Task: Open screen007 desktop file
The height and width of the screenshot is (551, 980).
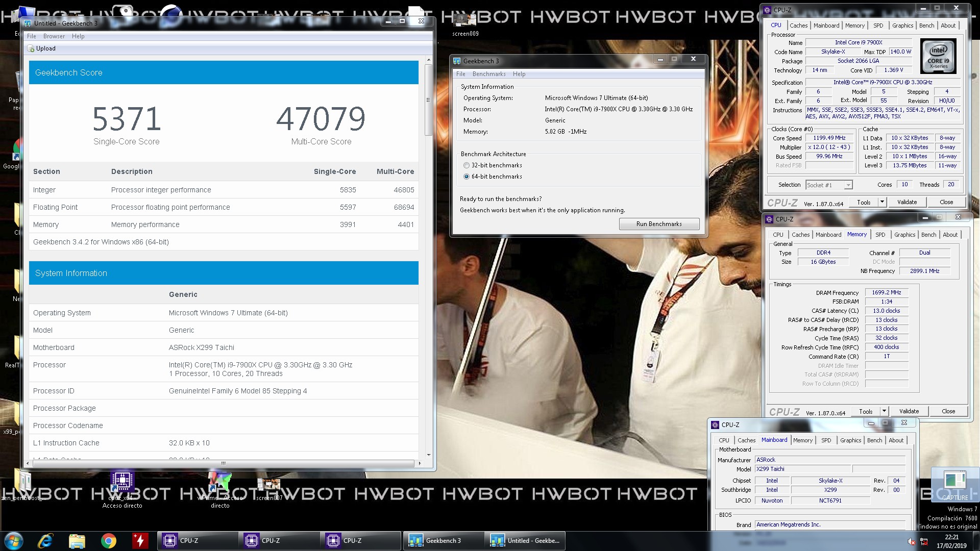Action: point(269,487)
